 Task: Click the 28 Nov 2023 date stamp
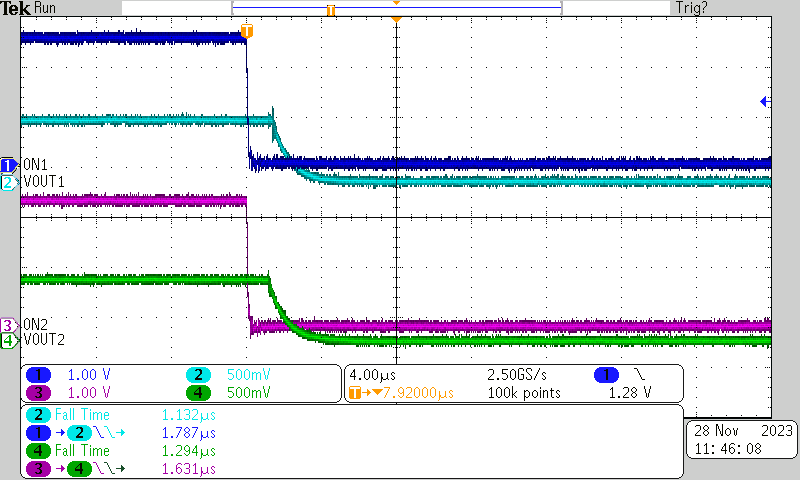coord(743,431)
